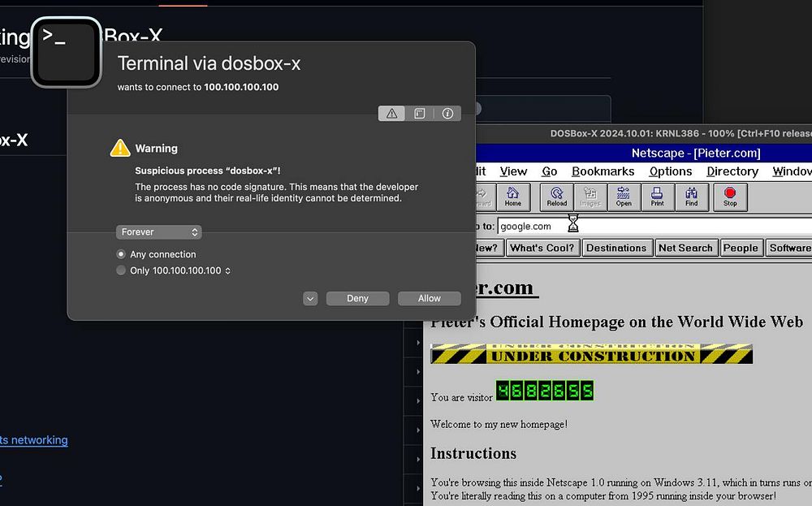812x506 pixels.
Task: Expand options with chevron beside Deny
Action: pyautogui.click(x=310, y=298)
